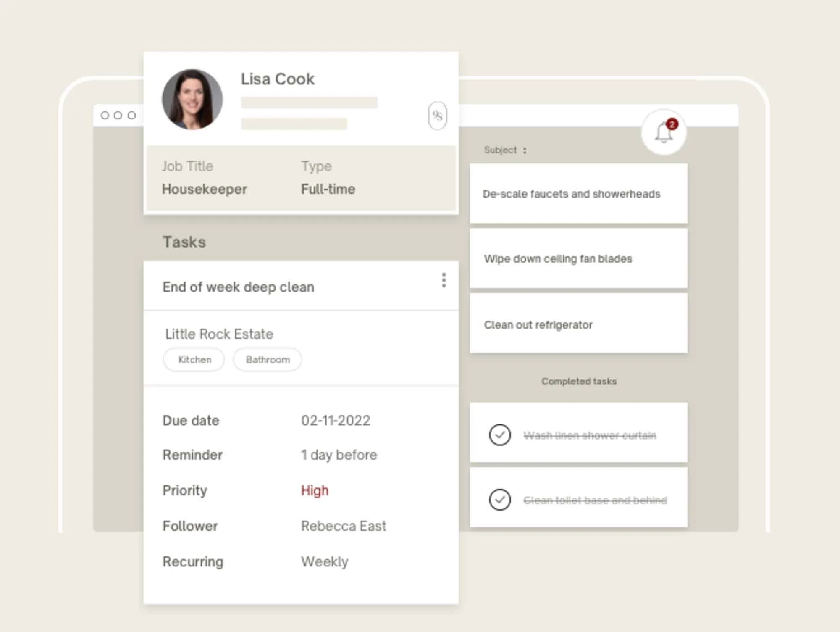
Task: Click the High priority value
Action: pos(315,490)
